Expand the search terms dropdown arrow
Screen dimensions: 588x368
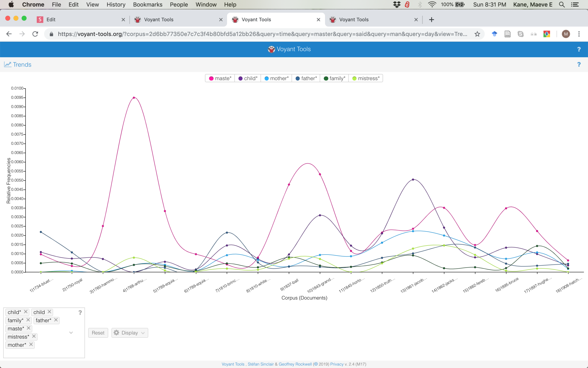point(71,333)
